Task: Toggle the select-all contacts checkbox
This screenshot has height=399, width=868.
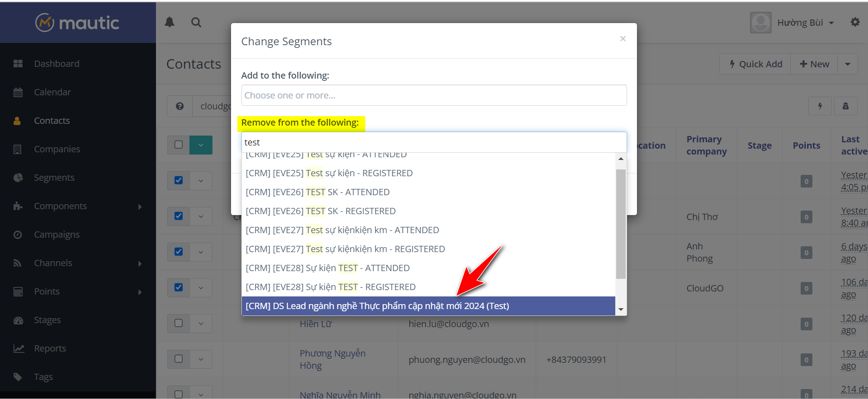Action: point(179,145)
